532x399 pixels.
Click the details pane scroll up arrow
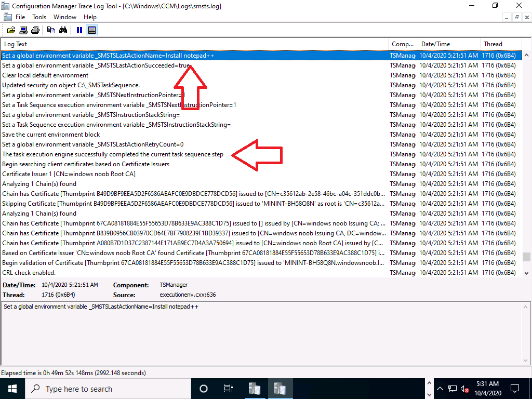tap(527, 307)
